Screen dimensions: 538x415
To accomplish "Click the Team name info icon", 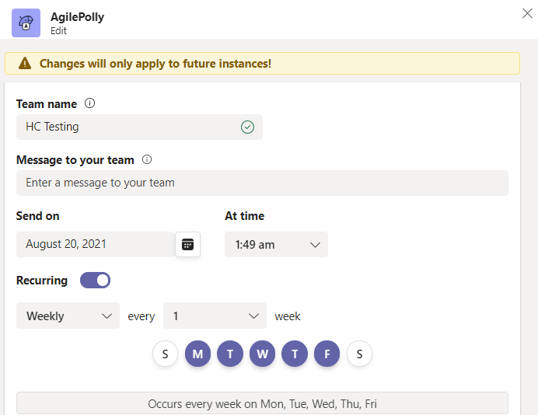I will coord(90,103).
